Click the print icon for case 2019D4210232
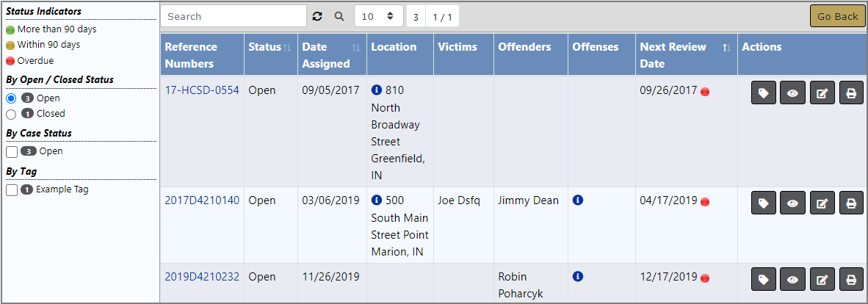This screenshot has height=304, width=868. point(851,280)
